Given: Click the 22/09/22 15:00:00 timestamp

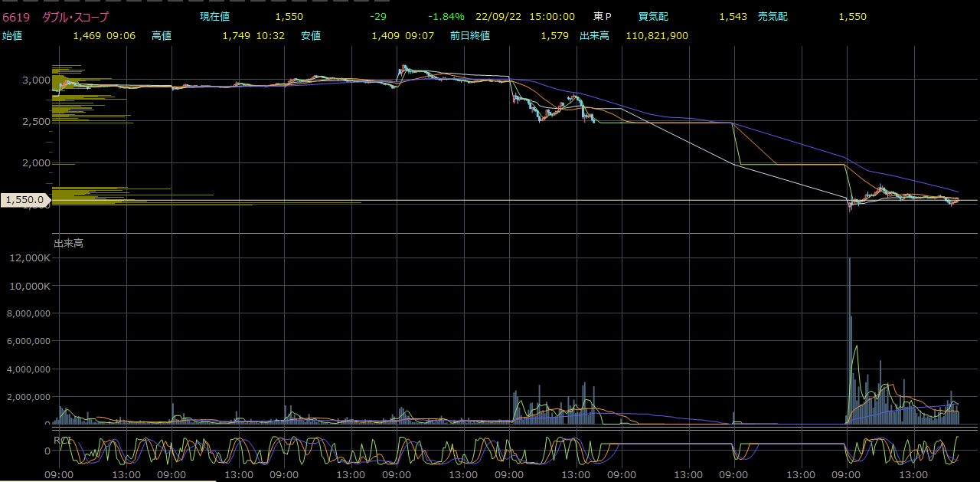Looking at the screenshot, I should point(524,17).
